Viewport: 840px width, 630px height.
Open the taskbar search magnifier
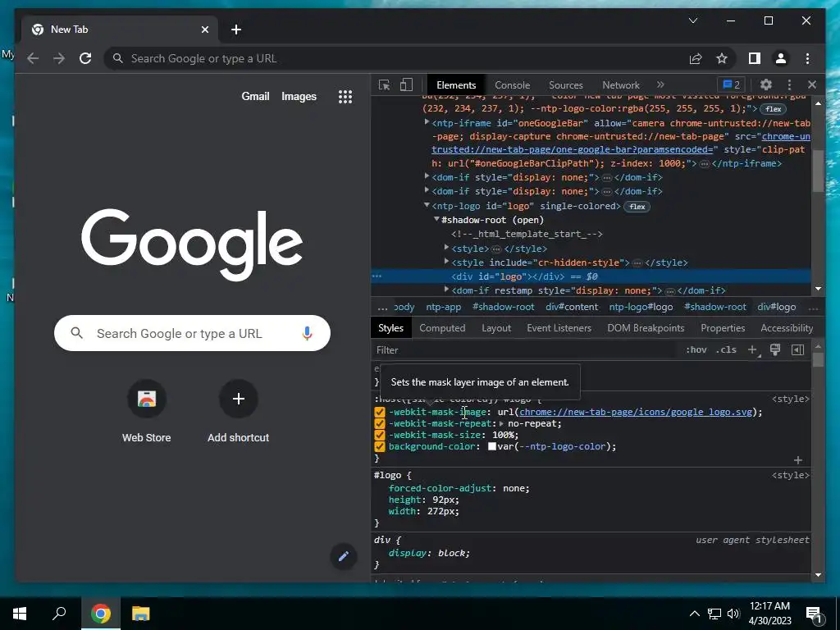pyautogui.click(x=59, y=613)
